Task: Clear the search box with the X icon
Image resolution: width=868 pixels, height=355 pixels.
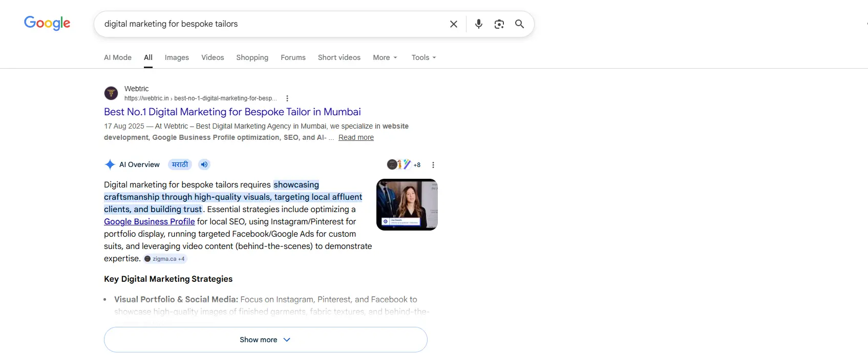Action: 454,24
